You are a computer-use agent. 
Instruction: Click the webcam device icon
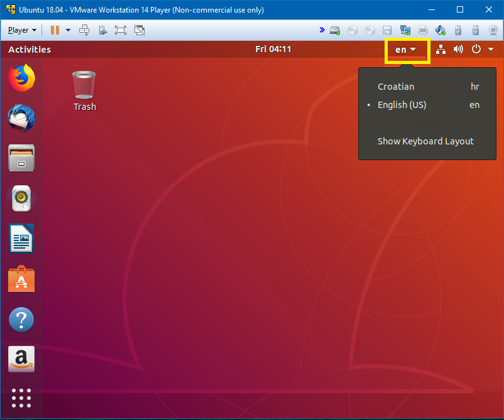493,30
